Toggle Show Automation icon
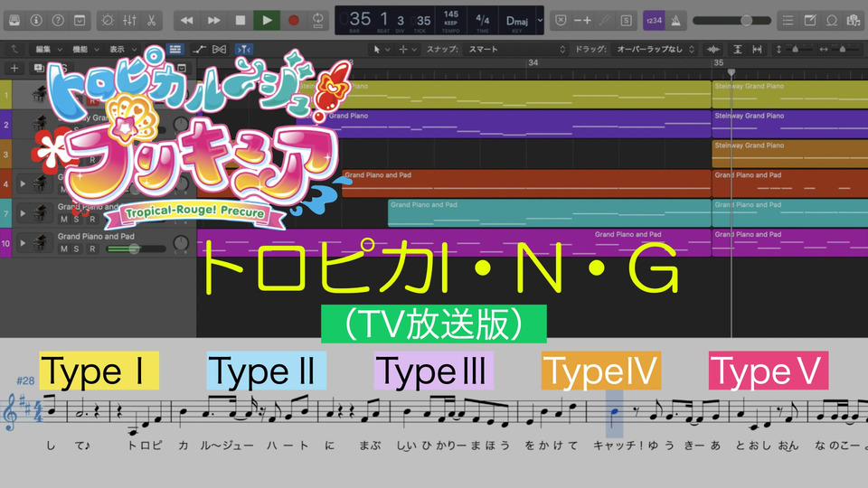This screenshot has width=868, height=488. (x=199, y=49)
